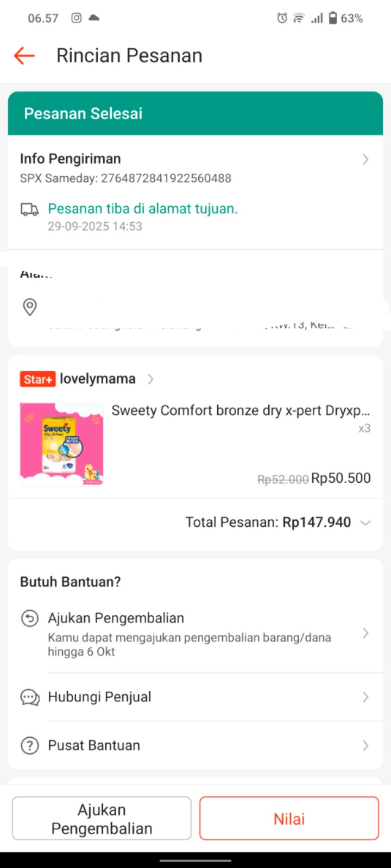Open the Sweety diaper product thumbnail

pos(61,444)
